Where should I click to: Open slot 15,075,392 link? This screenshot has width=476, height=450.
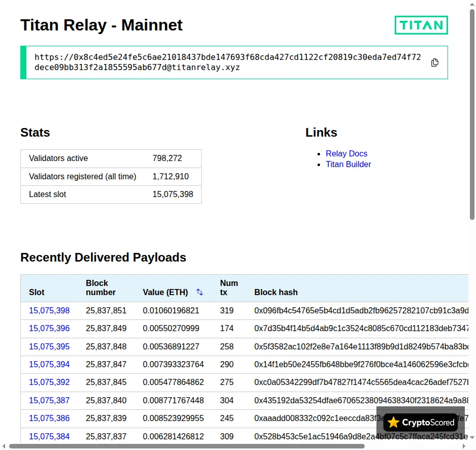click(49, 382)
